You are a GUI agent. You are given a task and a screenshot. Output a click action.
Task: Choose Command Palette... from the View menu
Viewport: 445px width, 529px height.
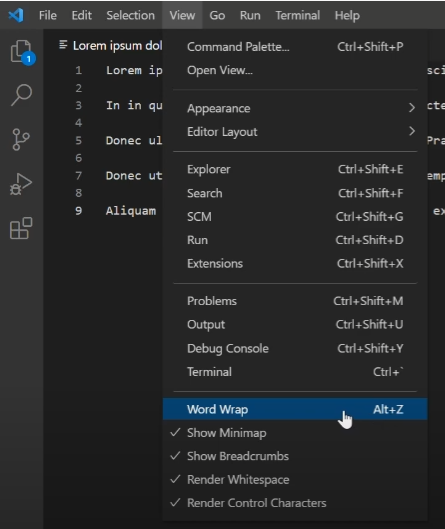pyautogui.click(x=295, y=47)
